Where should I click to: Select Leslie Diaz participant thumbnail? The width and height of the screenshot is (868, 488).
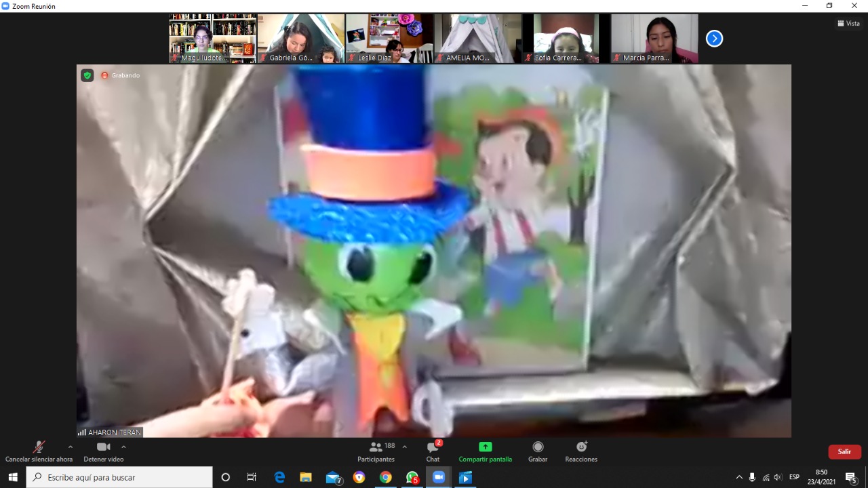pos(389,39)
